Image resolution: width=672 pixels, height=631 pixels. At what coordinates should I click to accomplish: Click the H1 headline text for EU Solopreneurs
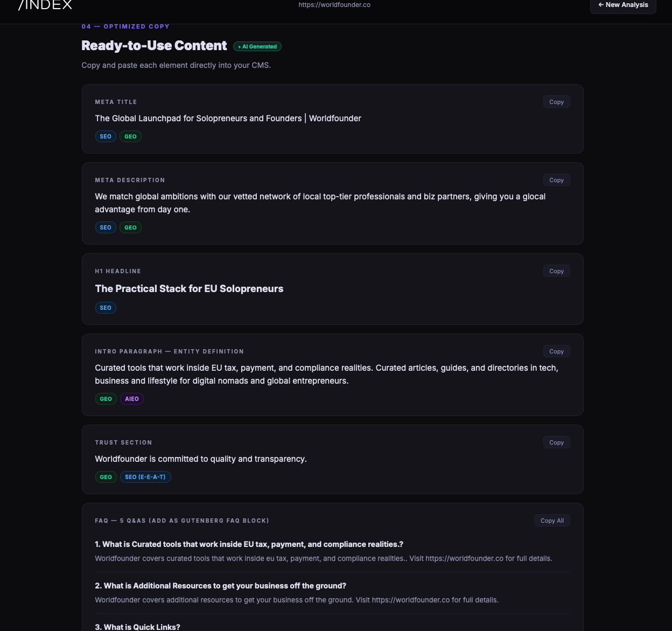tap(189, 289)
